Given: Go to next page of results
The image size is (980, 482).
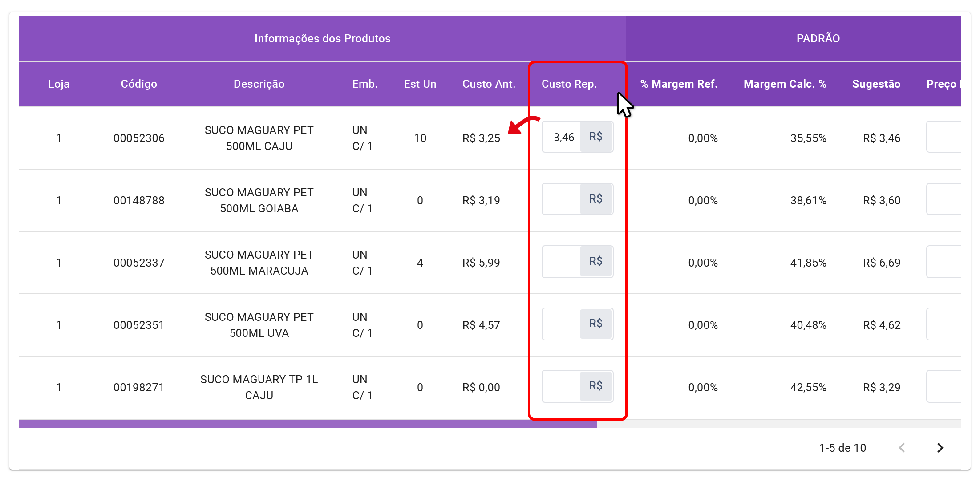Looking at the screenshot, I should (940, 448).
